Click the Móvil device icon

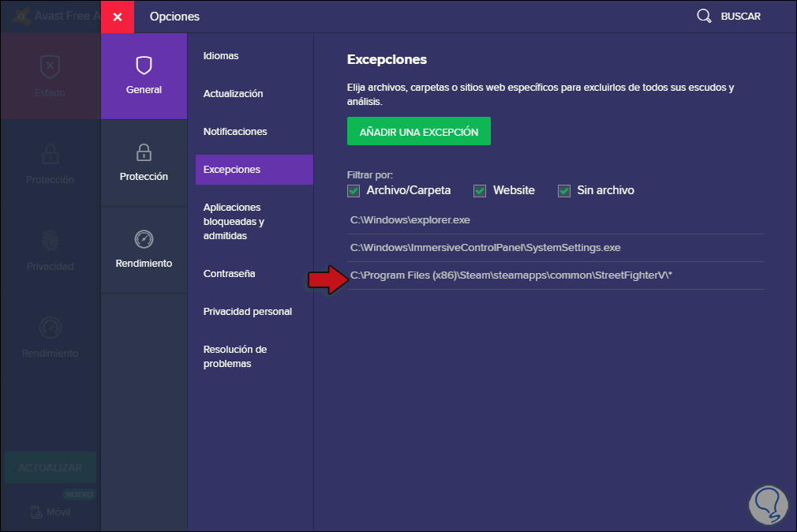pos(37,512)
